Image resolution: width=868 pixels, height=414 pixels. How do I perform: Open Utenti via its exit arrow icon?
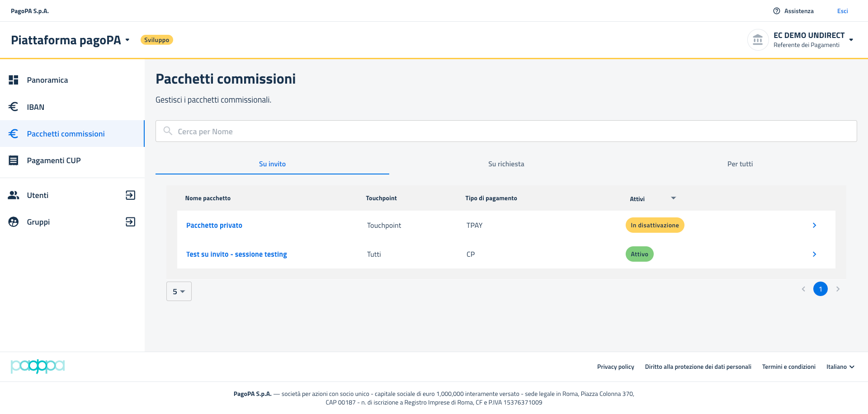(130, 195)
